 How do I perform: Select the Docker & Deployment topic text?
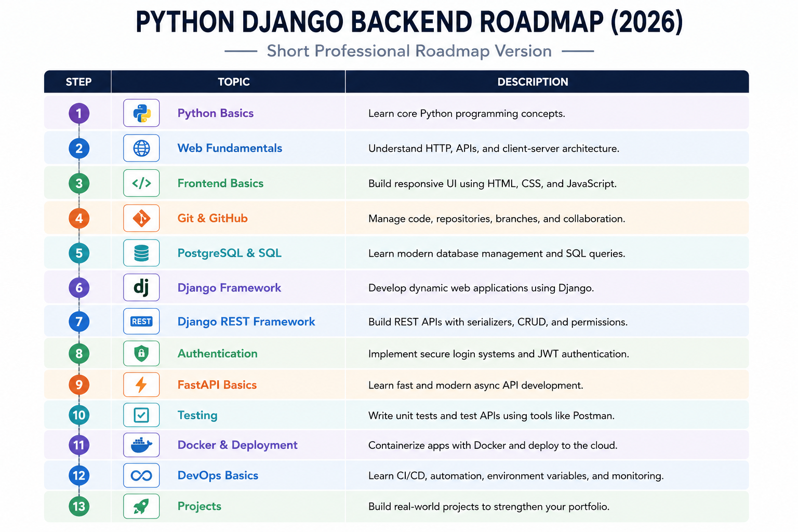point(237,445)
